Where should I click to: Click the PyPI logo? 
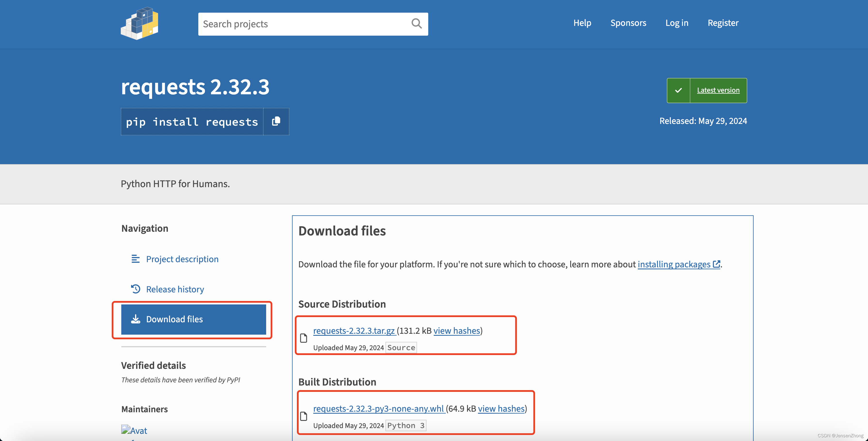pyautogui.click(x=139, y=23)
